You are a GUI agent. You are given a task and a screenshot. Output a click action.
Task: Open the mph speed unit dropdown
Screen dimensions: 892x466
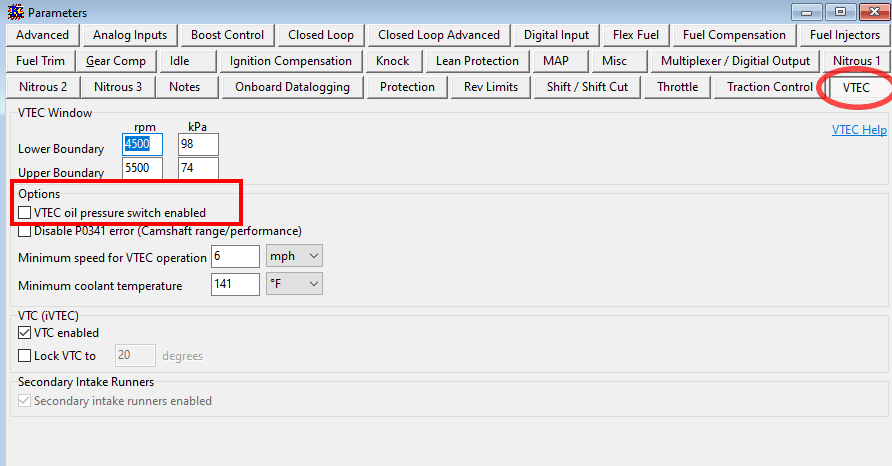pos(294,256)
